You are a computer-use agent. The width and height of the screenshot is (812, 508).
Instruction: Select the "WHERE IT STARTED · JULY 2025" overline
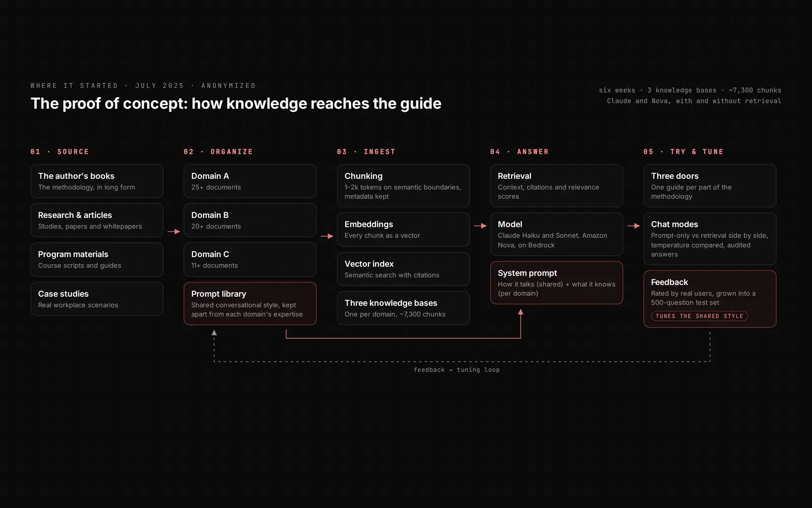click(143, 85)
